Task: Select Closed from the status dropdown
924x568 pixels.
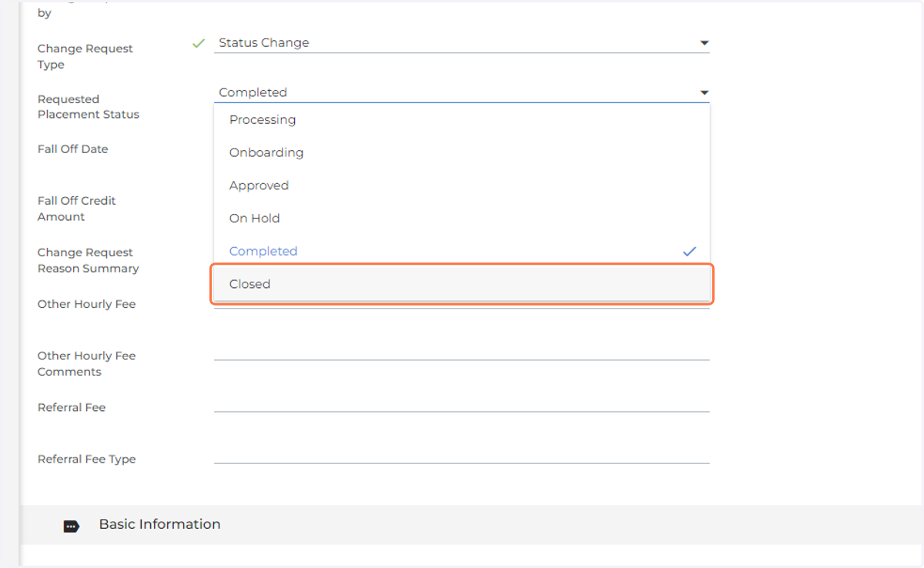Action: click(462, 284)
